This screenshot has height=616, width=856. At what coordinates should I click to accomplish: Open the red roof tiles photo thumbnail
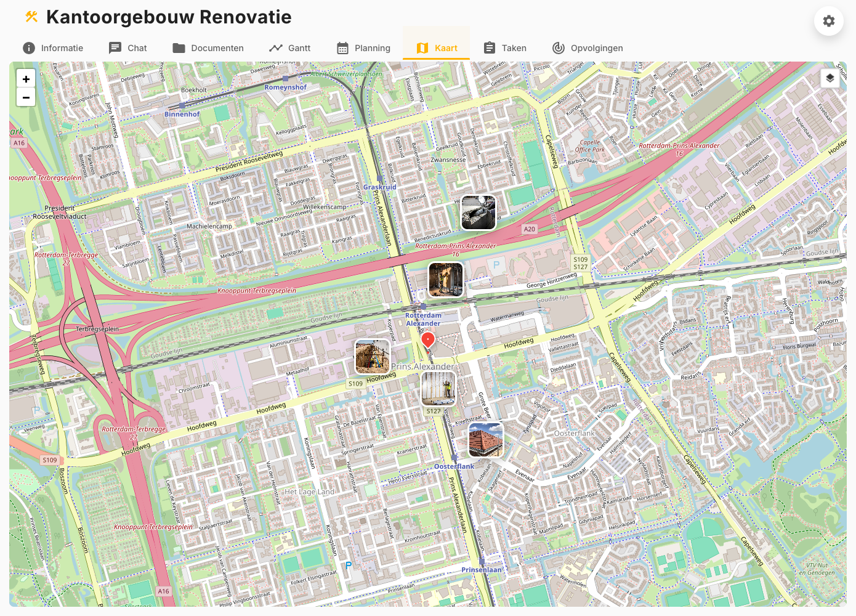pos(486,440)
